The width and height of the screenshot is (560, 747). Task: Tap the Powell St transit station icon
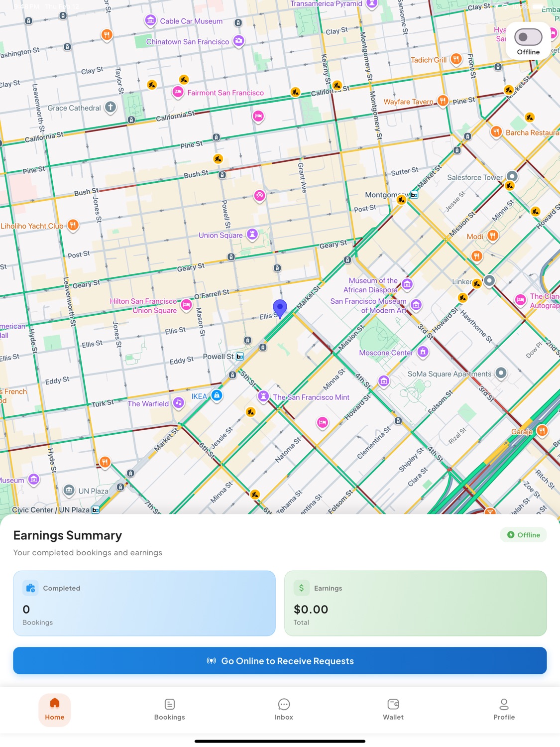pyautogui.click(x=240, y=357)
